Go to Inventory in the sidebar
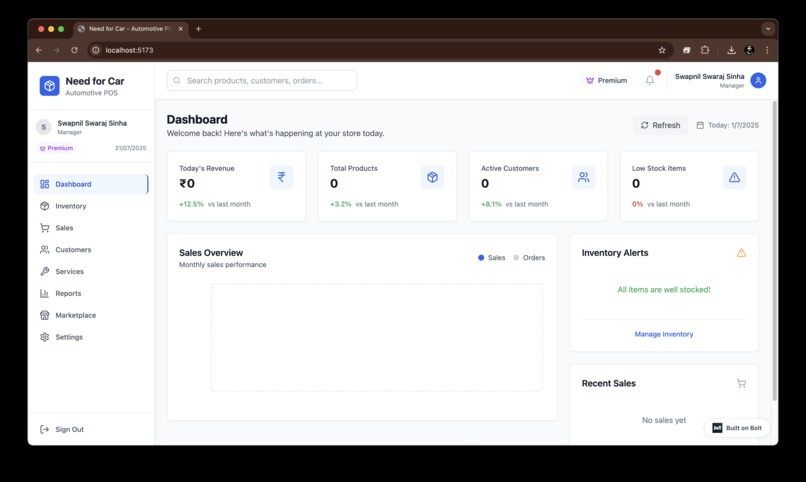 91,206
